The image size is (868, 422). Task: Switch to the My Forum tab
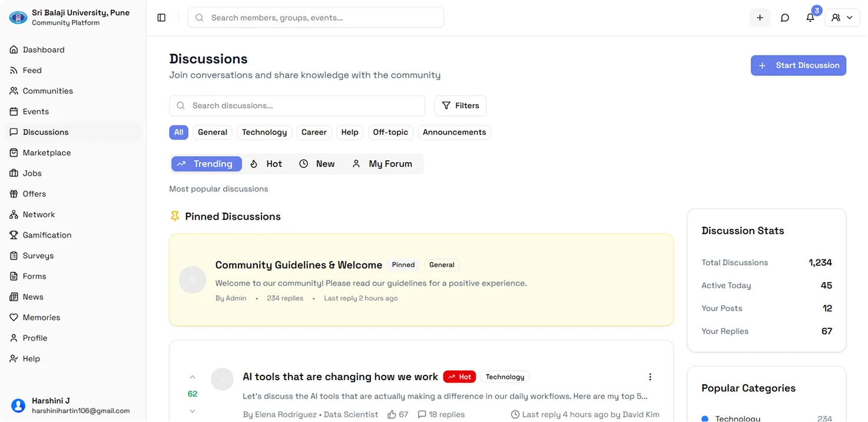pos(382,164)
